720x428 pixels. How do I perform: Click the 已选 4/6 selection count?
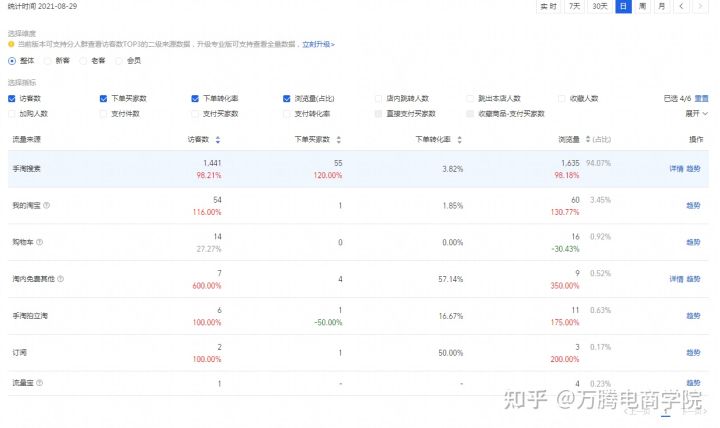click(677, 98)
